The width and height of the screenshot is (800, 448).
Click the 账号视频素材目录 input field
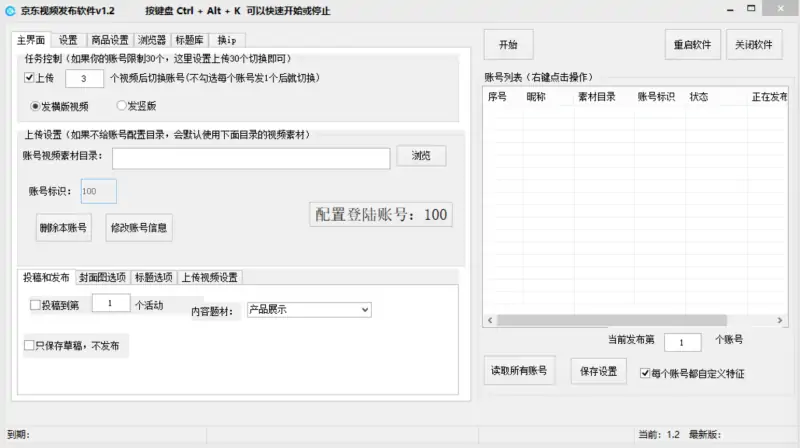[x=250, y=158]
